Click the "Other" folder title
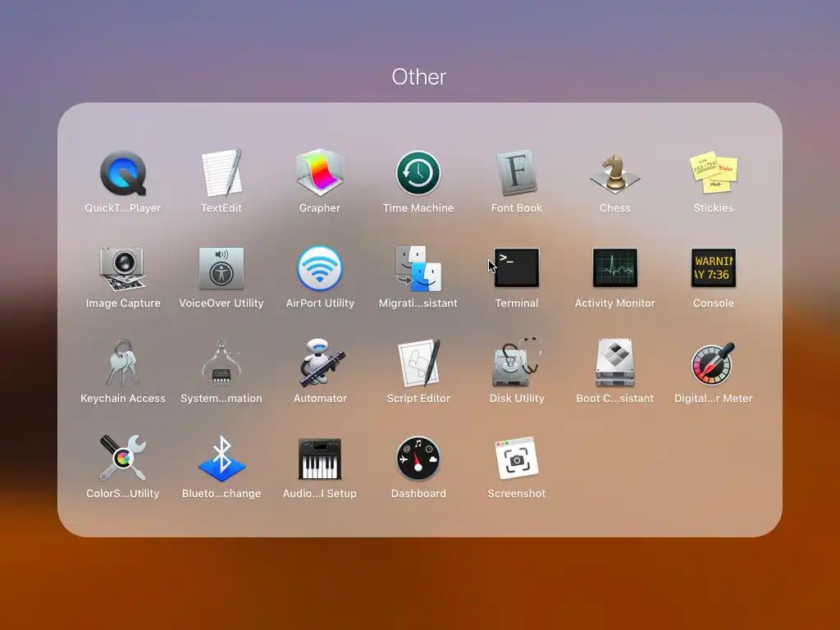 (x=419, y=77)
